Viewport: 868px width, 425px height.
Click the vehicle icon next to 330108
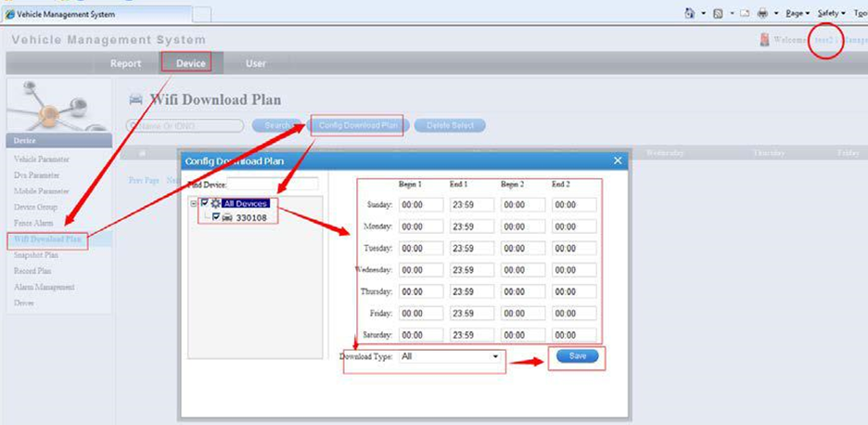tap(227, 218)
